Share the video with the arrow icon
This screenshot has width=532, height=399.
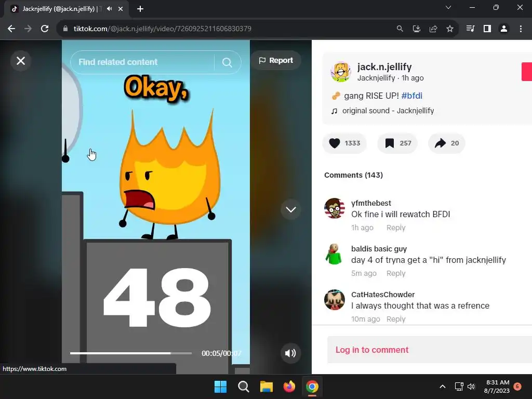point(440,143)
